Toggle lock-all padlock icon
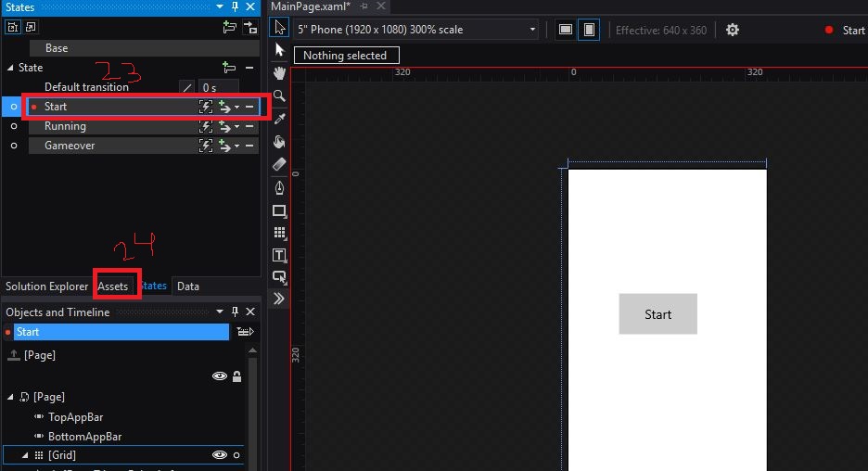Viewport: 868px width, 471px height. tap(236, 376)
